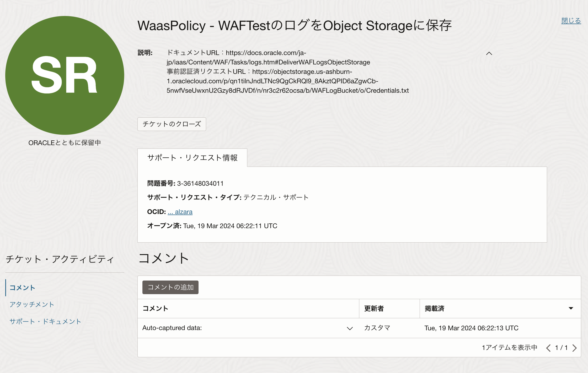Open the sort dropdown on 掲載済 column
The width and height of the screenshot is (588, 373).
[x=571, y=308]
